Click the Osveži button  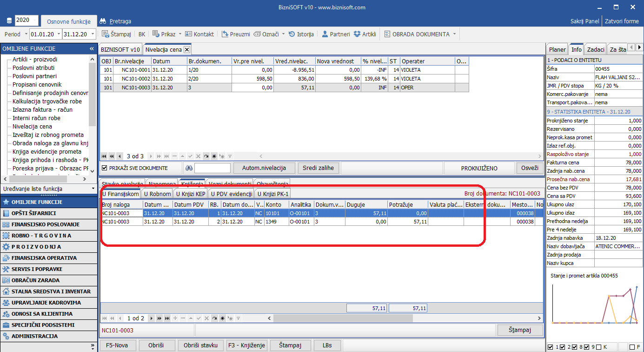coord(529,168)
